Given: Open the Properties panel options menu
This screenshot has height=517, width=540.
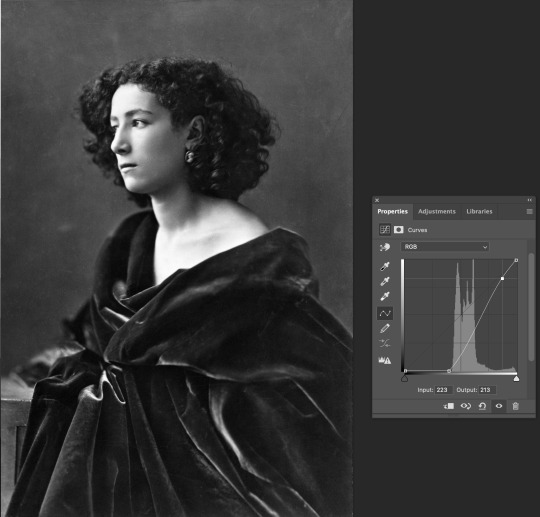Looking at the screenshot, I should click(x=530, y=211).
